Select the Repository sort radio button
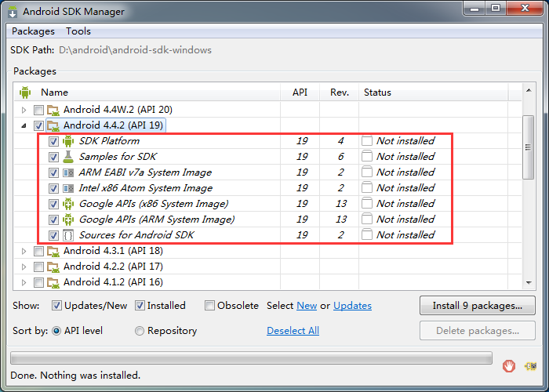Image resolution: width=549 pixels, height=392 pixels. [140, 331]
